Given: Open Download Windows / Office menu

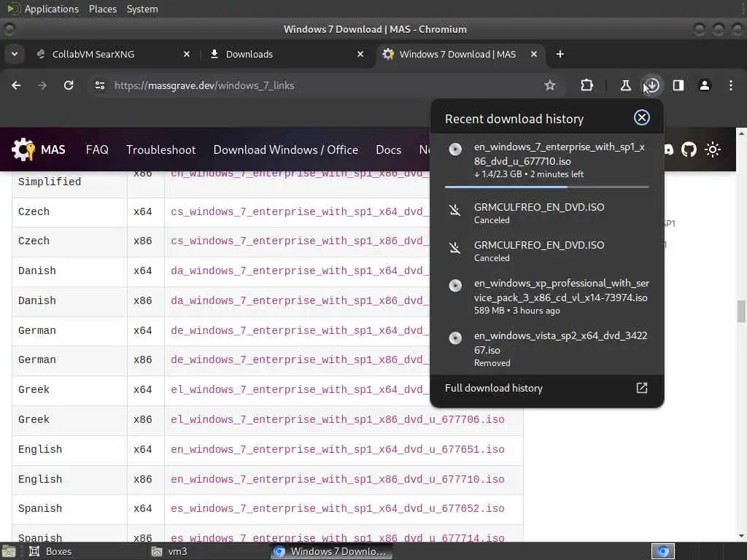Looking at the screenshot, I should (x=286, y=149).
